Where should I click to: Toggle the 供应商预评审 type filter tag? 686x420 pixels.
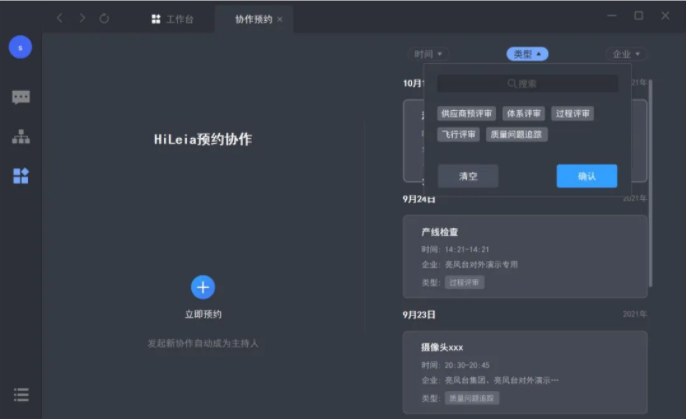point(467,114)
